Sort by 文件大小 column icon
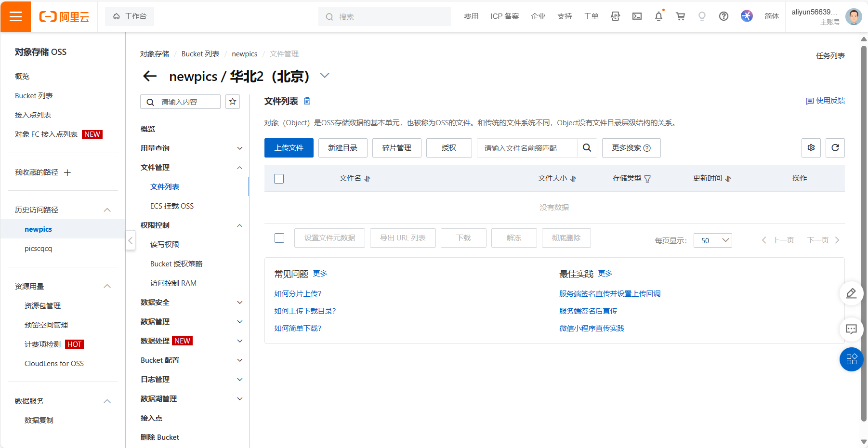 point(573,179)
